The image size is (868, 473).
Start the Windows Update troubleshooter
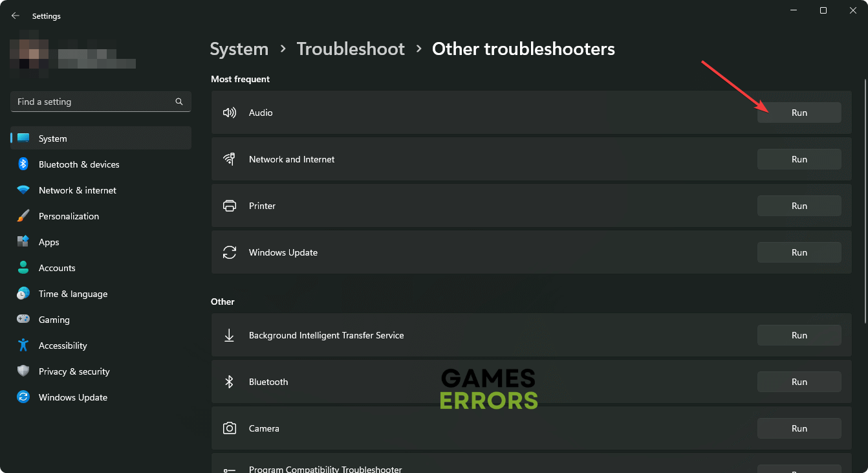click(x=799, y=252)
